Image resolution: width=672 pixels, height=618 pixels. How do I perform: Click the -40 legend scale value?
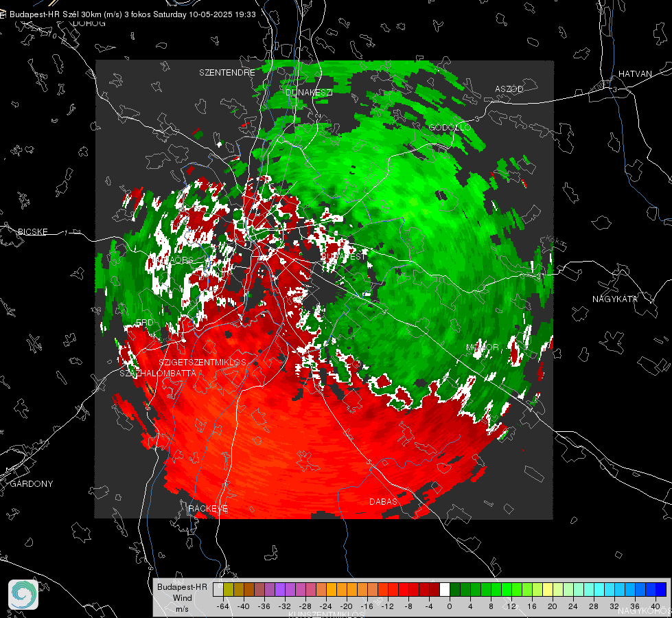(244, 606)
